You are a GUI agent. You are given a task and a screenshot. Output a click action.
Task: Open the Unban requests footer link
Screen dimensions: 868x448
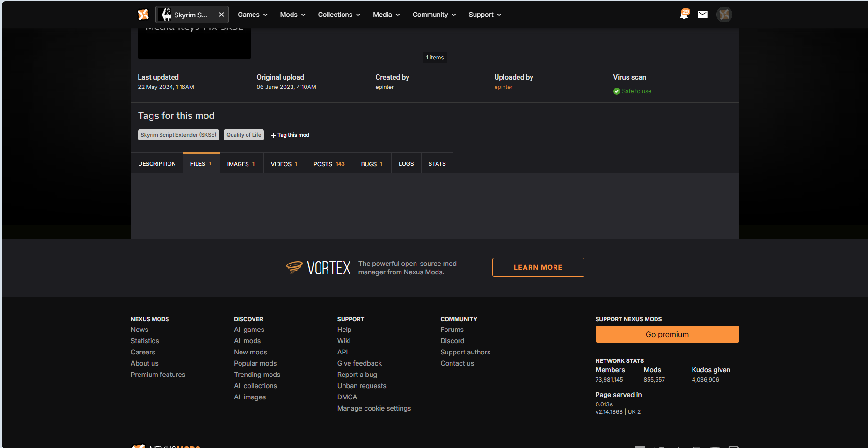362,386
